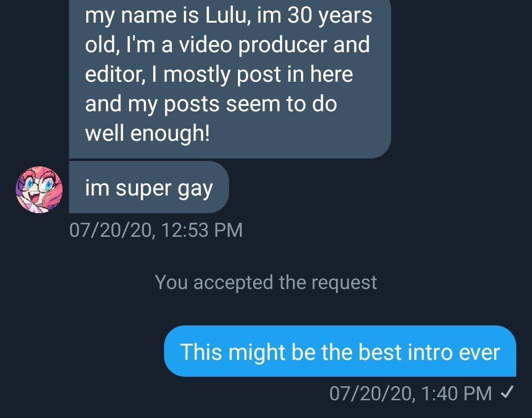532x418 pixels.
Task: Click the "07/20/20" date in received timestamp
Action: tap(110, 230)
